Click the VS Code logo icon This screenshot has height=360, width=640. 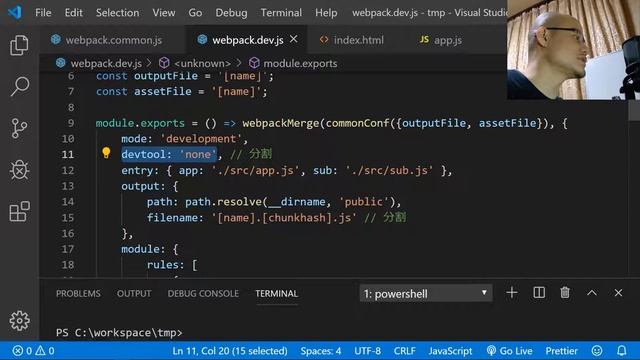point(15,12)
